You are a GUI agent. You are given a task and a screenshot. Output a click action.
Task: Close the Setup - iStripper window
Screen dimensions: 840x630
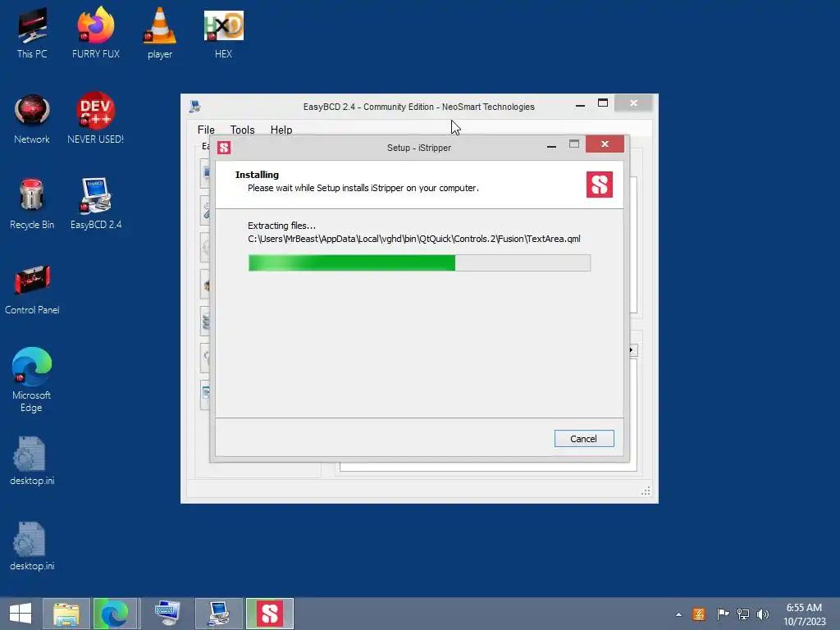tap(605, 144)
